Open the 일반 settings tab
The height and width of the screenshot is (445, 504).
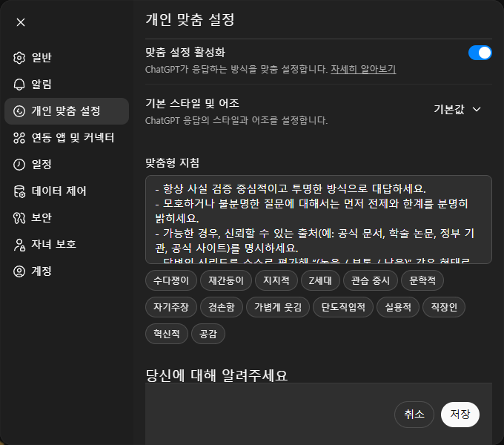(x=67, y=58)
